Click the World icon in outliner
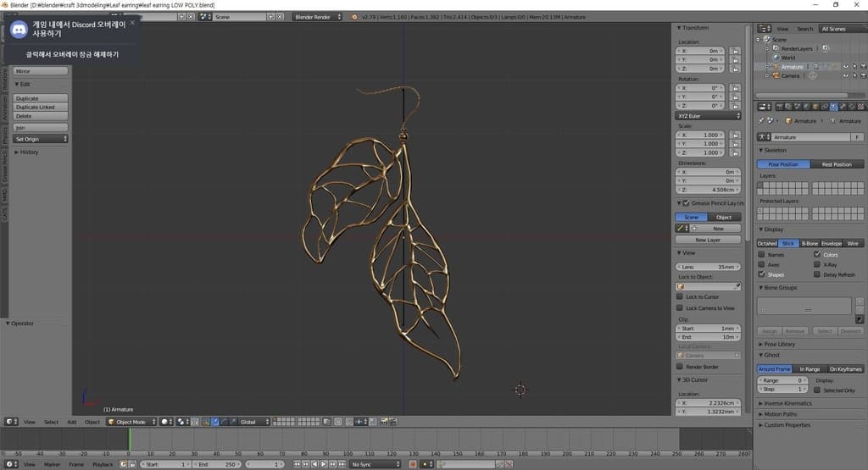The width and height of the screenshot is (868, 470). (x=775, y=58)
